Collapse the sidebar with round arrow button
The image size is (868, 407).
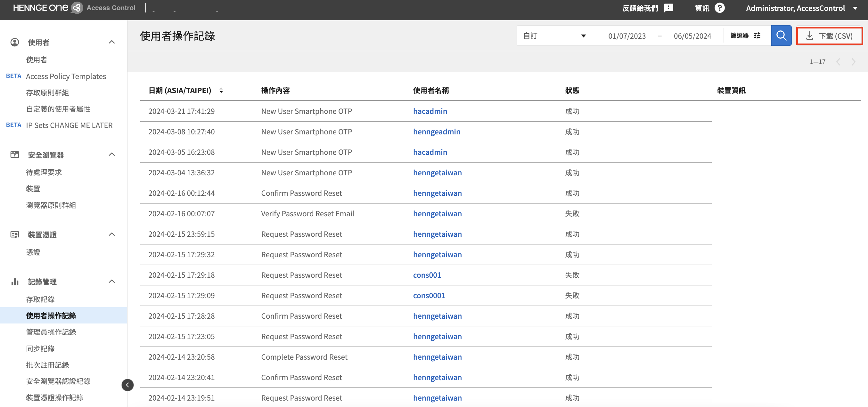tap(127, 385)
